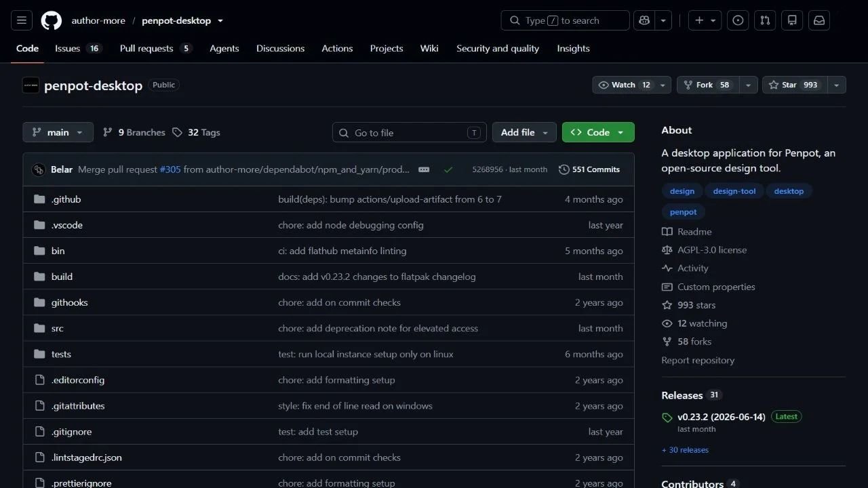
Task: Click Belar's commit author avatar
Action: 39,169
